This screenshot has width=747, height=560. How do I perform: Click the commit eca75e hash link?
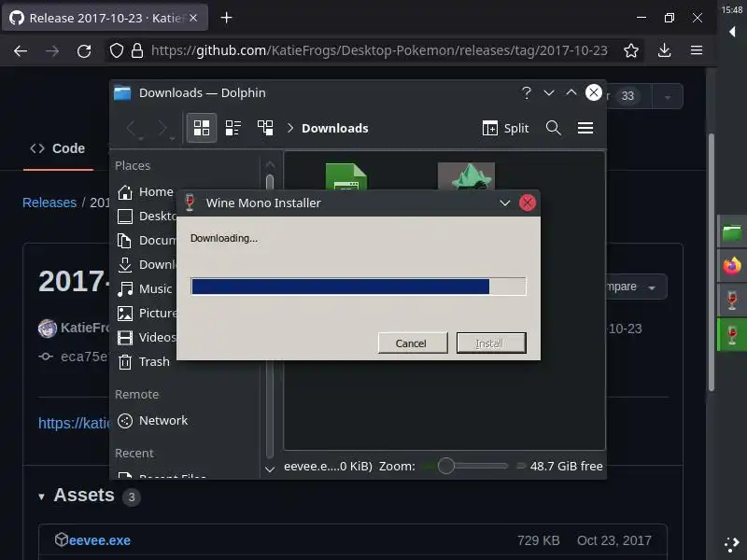click(84, 357)
